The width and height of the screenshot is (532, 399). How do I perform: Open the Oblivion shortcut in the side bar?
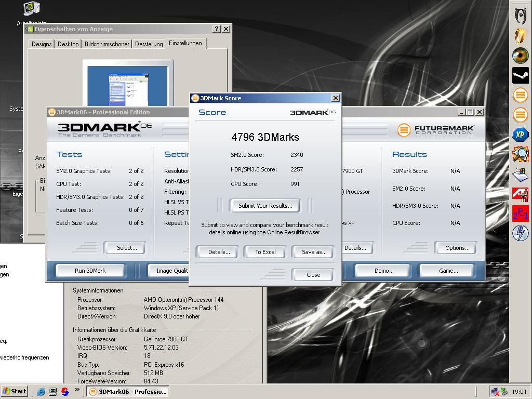520,15
